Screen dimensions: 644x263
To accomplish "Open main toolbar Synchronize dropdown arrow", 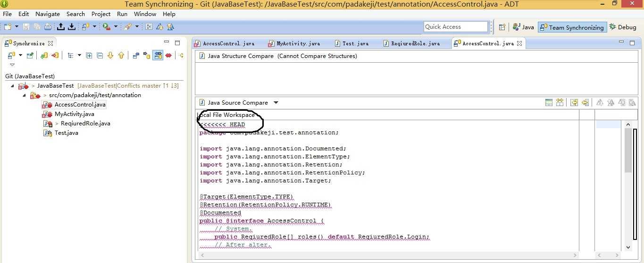I will coord(94,27).
